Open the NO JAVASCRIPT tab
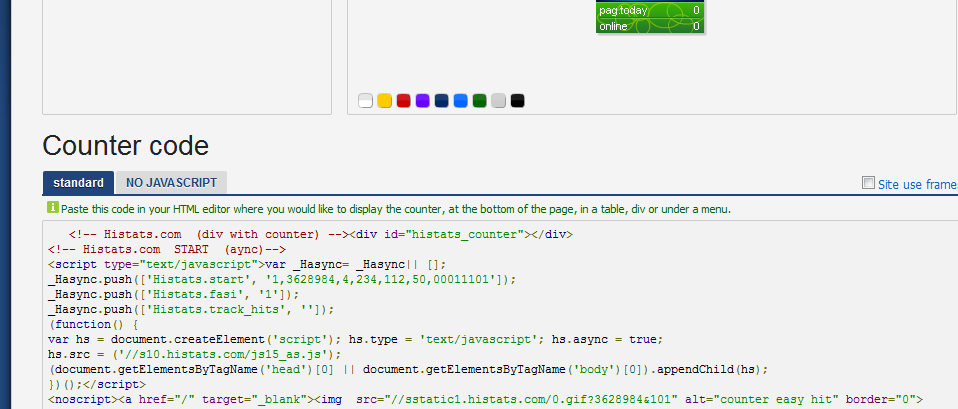958x409 pixels. pos(171,183)
